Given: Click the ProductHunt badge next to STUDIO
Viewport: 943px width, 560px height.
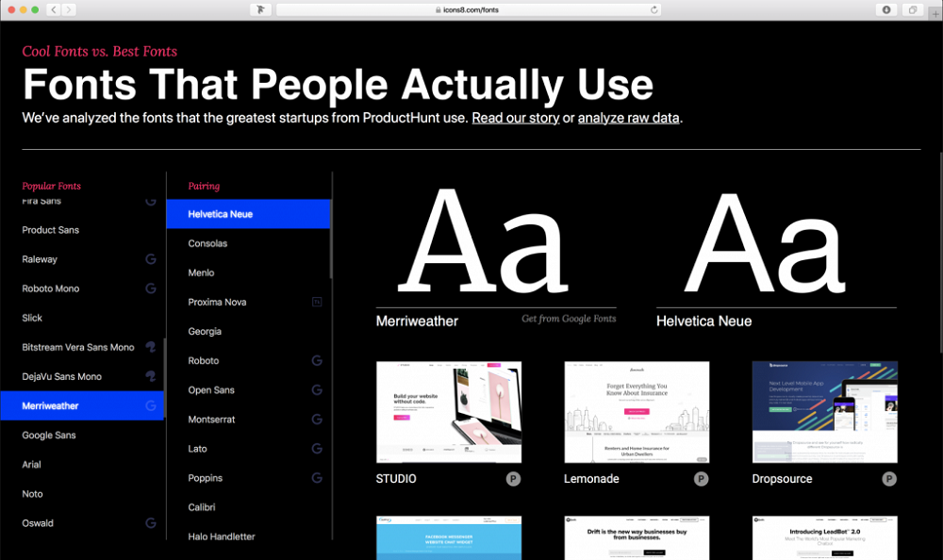Looking at the screenshot, I should tap(513, 479).
